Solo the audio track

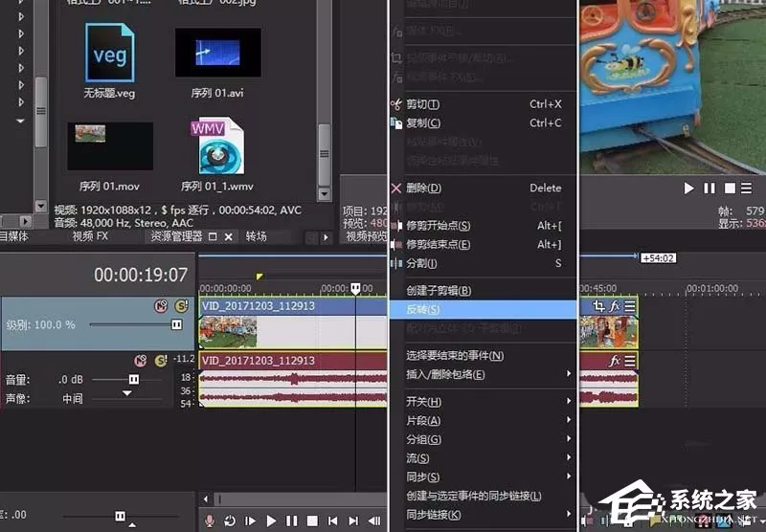coord(161,361)
